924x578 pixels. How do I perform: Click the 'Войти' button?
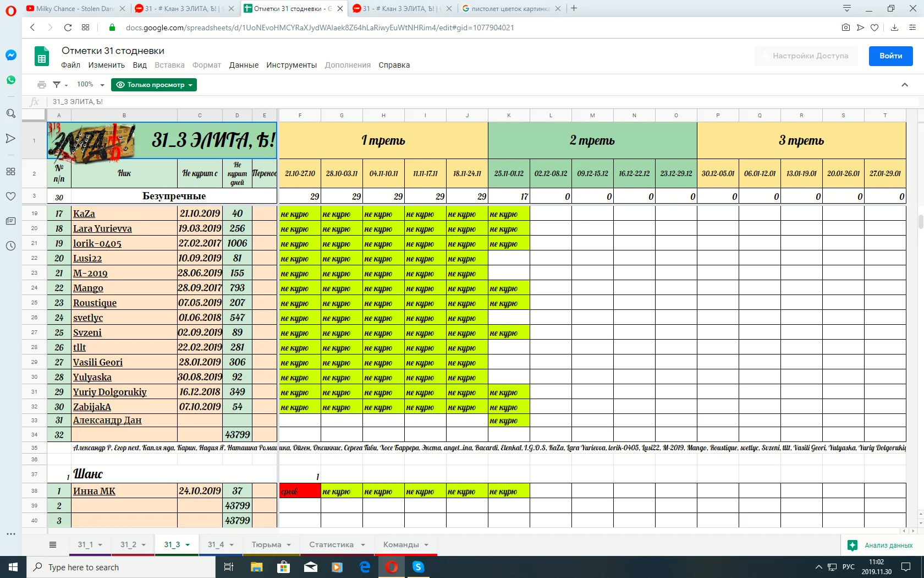coord(890,56)
